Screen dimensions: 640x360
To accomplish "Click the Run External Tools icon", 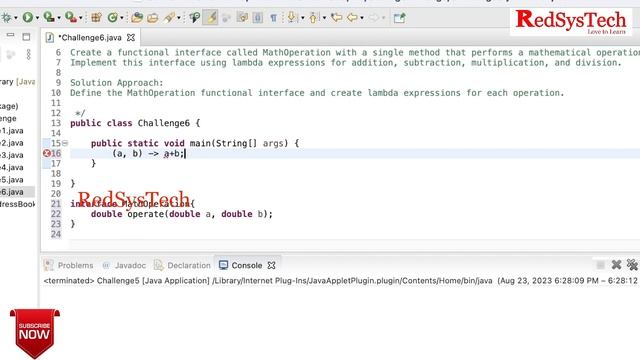I will [71, 17].
